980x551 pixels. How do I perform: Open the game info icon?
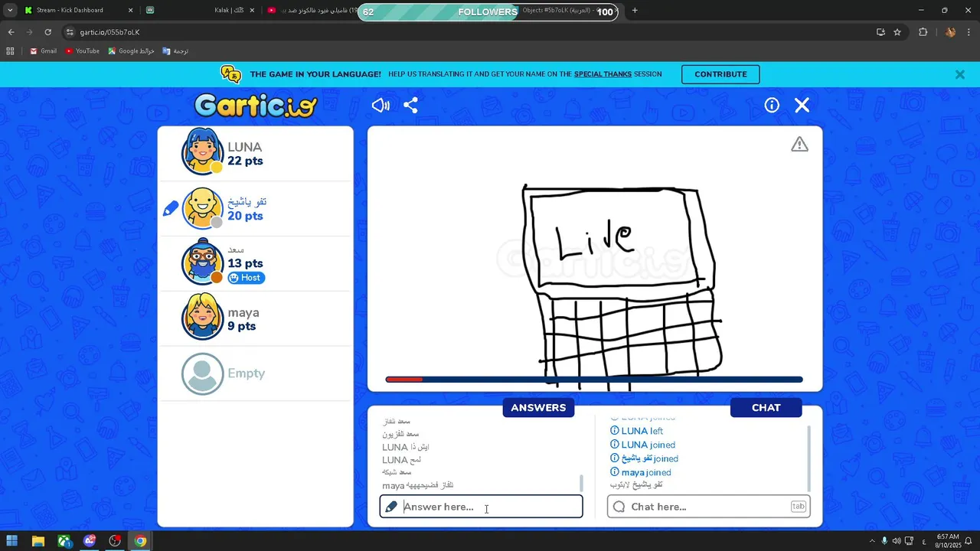pos(772,106)
